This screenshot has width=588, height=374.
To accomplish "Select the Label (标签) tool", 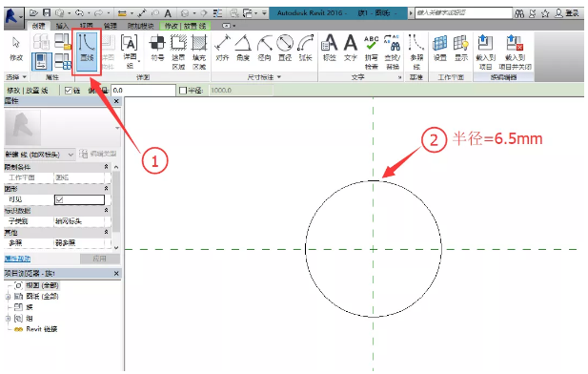I will [x=329, y=48].
